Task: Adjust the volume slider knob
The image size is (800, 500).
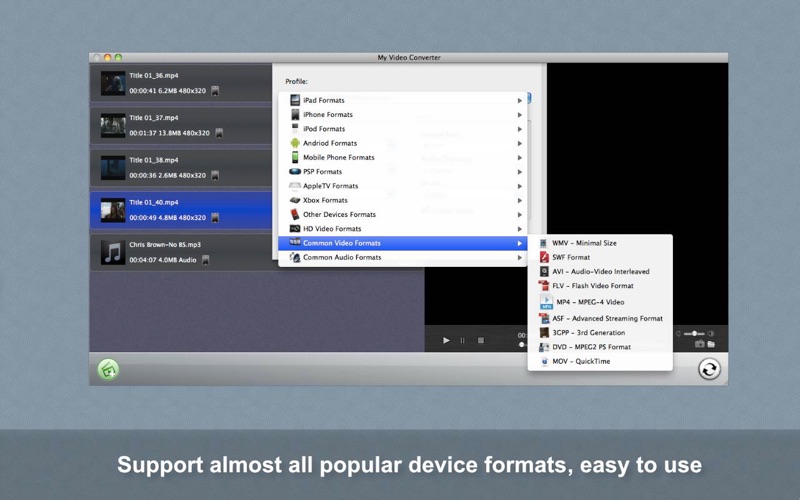Action: tap(694, 334)
